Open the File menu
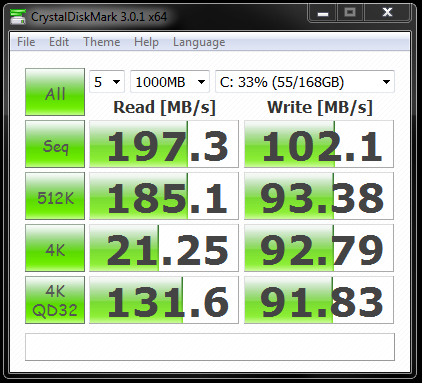Image resolution: width=422 pixels, height=383 pixels. (26, 42)
